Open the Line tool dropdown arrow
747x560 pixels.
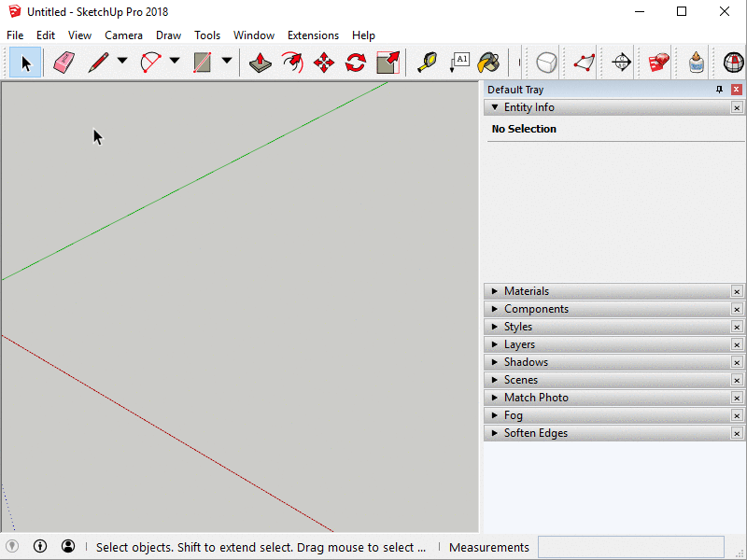[x=121, y=62]
